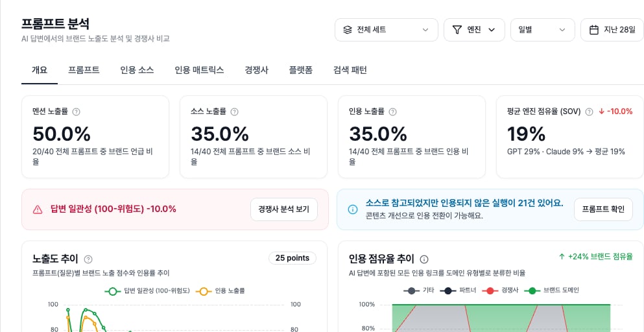Viewport: 644px width, 332px height.
Task: Click the info icon next to 인용 점유율 추이
Action: [424, 259]
